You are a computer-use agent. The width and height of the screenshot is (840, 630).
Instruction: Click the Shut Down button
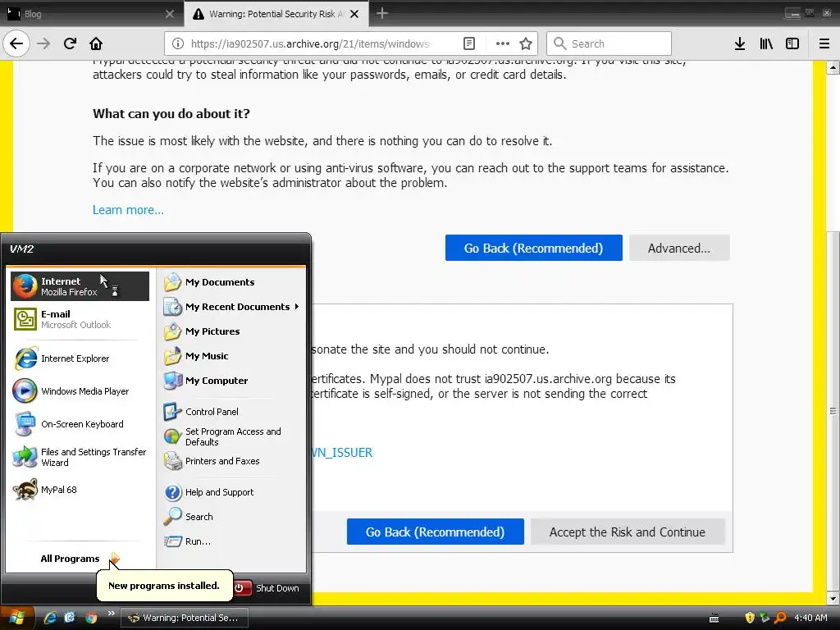[267, 588]
